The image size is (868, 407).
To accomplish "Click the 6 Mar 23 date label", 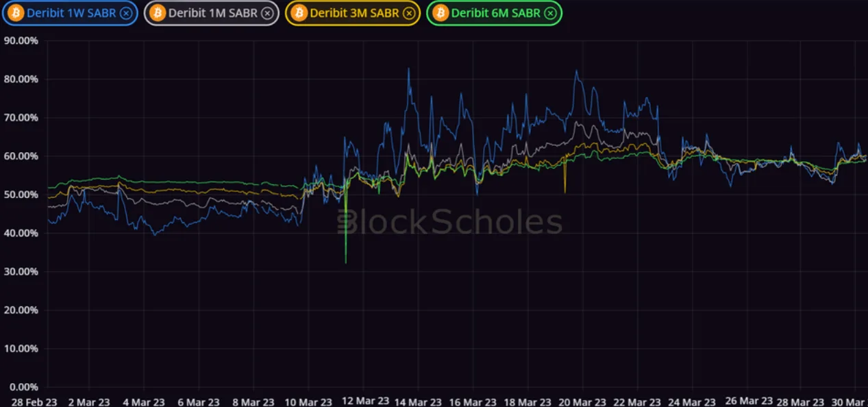I will tap(198, 402).
